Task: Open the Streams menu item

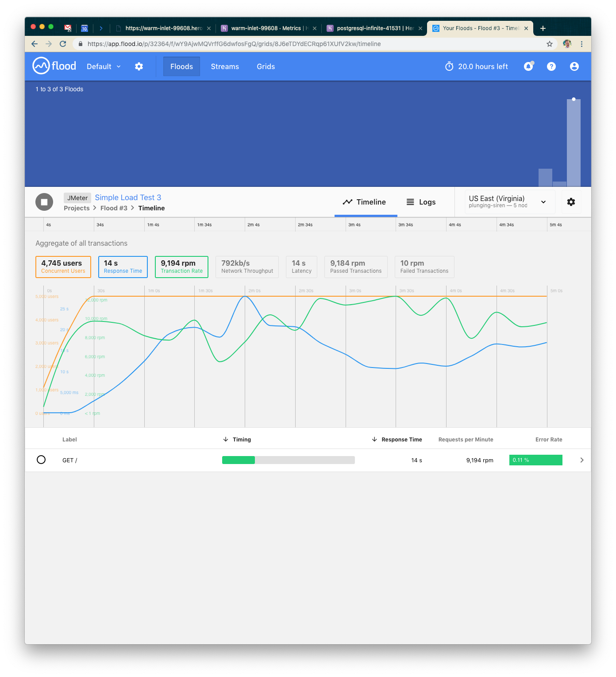Action: click(225, 66)
